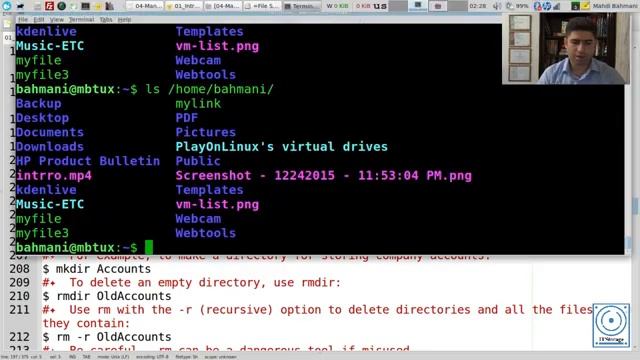Open the terminal File menu
Viewport: 640px width, 360px height.
23,19
